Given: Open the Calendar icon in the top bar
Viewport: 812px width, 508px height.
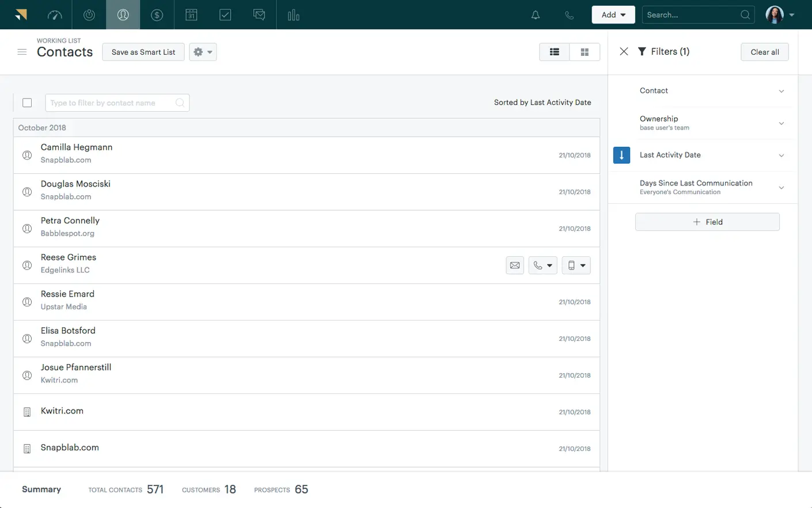Looking at the screenshot, I should [x=191, y=14].
